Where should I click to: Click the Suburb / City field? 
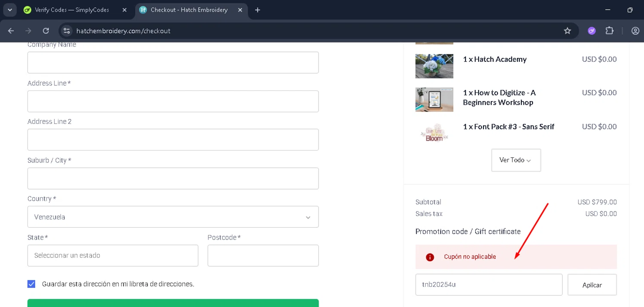pyautogui.click(x=173, y=178)
